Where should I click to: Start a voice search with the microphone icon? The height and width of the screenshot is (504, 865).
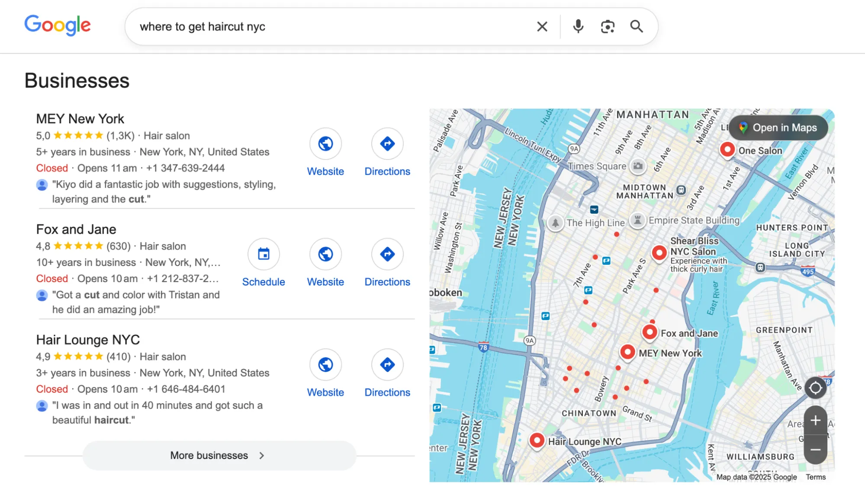click(578, 26)
